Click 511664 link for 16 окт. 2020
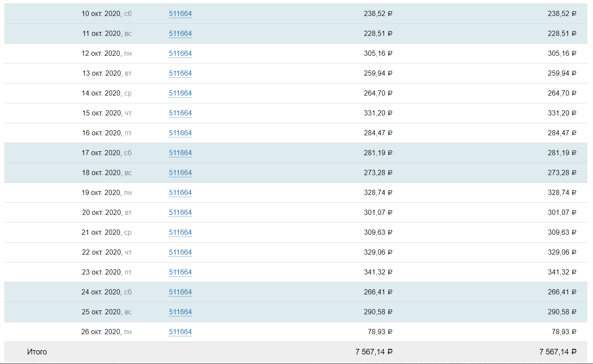Viewport: 593px width, 364px height. click(180, 133)
